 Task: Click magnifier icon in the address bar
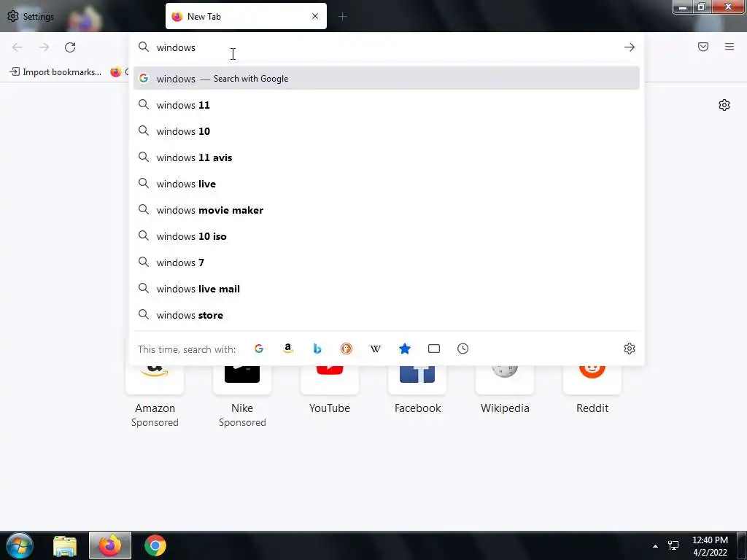144,47
